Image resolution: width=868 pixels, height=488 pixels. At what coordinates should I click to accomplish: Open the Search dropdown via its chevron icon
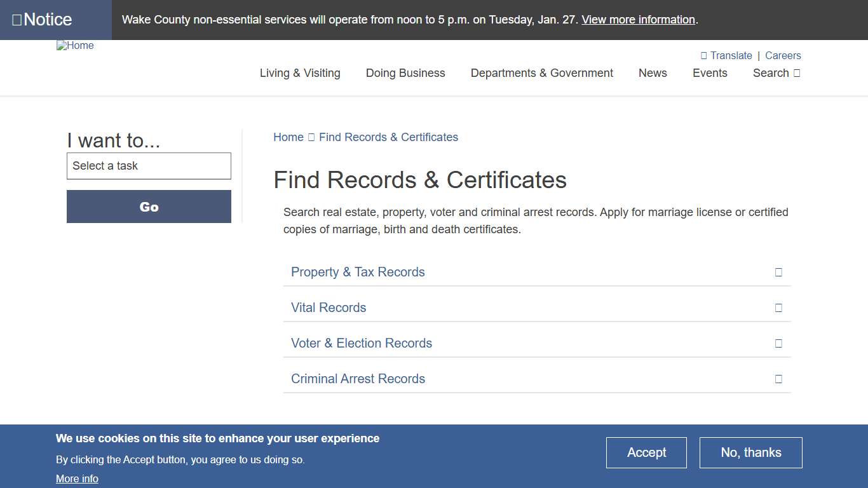point(796,73)
